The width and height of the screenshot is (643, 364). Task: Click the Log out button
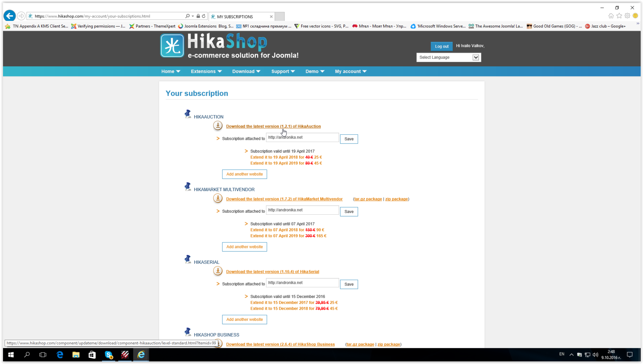coord(442,47)
